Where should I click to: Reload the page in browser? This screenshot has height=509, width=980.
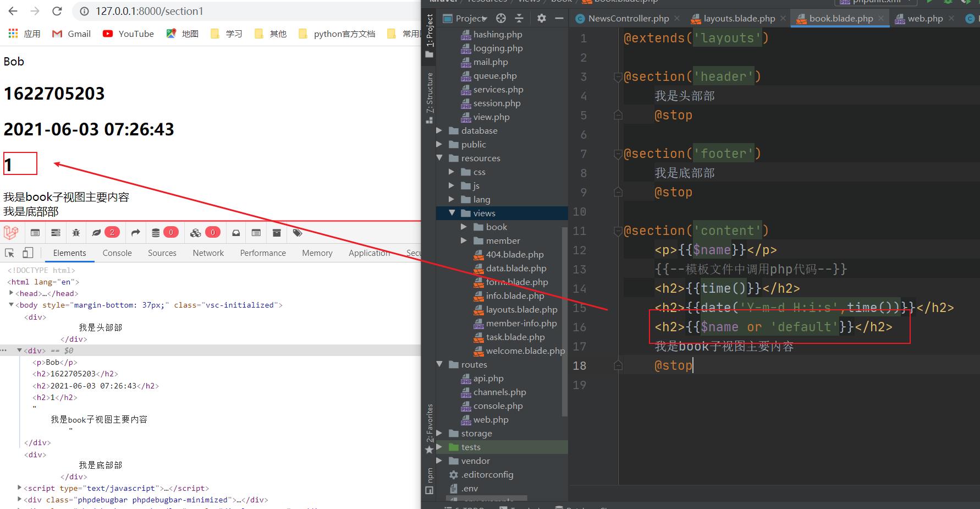57,11
